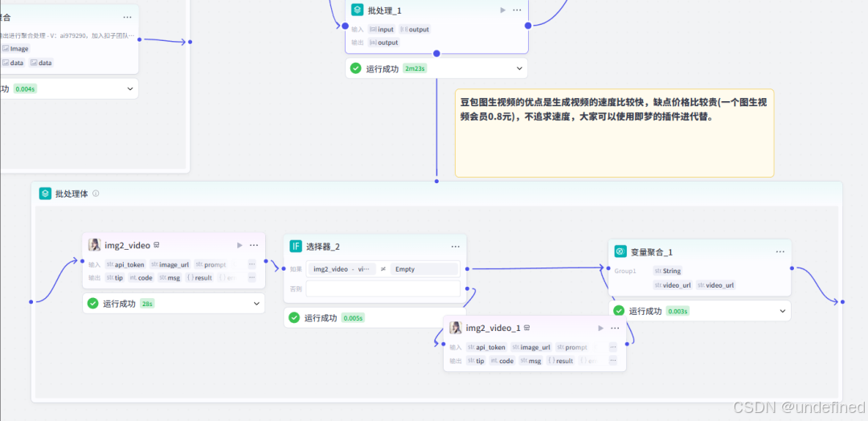
Task: Click the String tag in 变量聚合_1 Group1
Action: coord(668,271)
